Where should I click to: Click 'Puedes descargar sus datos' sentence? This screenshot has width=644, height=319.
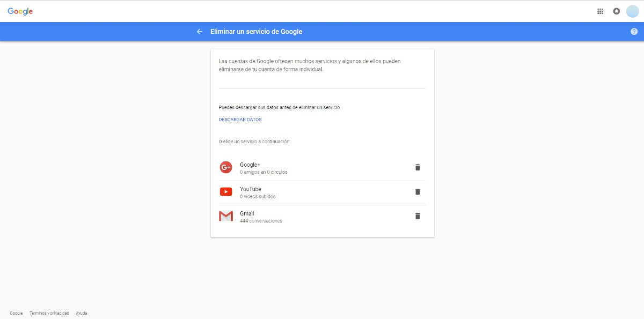pyautogui.click(x=280, y=107)
